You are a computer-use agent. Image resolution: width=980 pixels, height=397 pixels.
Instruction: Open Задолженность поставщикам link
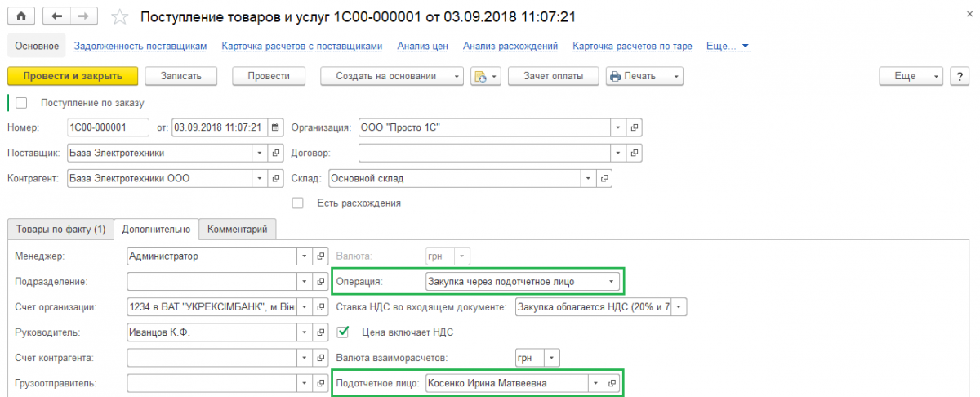tap(140, 47)
